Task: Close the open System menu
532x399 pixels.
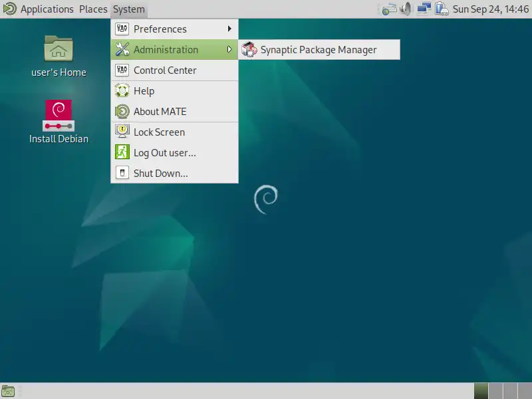Action: point(128,9)
